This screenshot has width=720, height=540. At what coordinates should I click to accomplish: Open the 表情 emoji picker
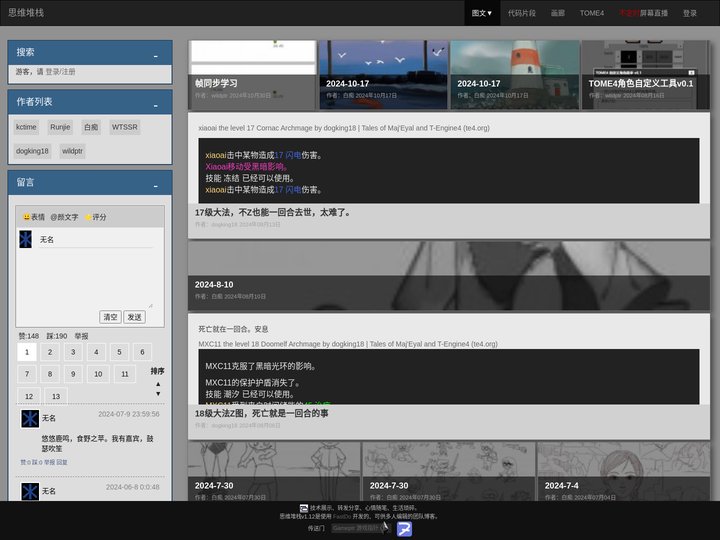coord(34,217)
